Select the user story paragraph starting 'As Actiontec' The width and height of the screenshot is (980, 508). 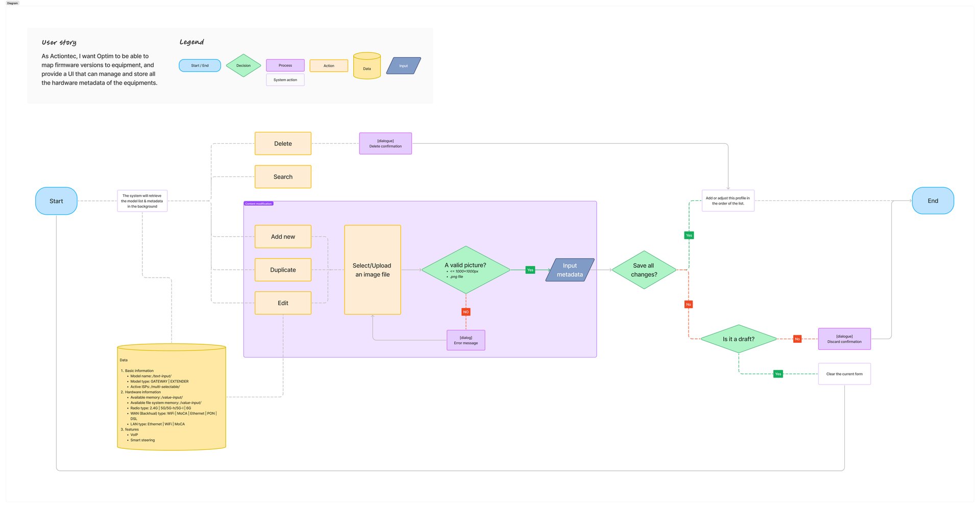click(100, 69)
